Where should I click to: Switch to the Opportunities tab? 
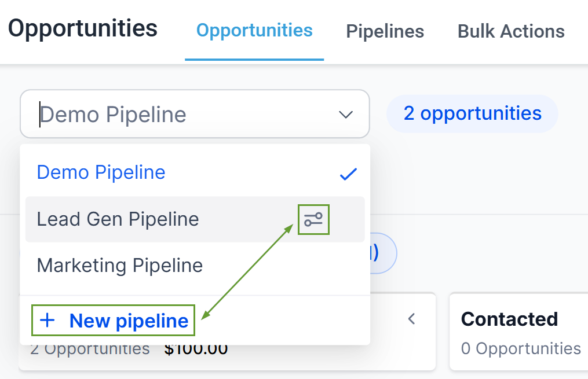tap(254, 31)
